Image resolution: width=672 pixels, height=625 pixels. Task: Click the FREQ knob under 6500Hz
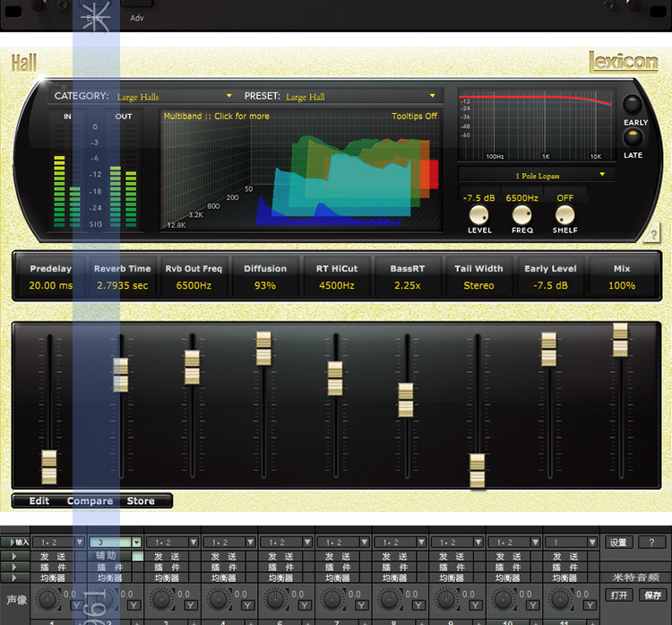coord(521,214)
